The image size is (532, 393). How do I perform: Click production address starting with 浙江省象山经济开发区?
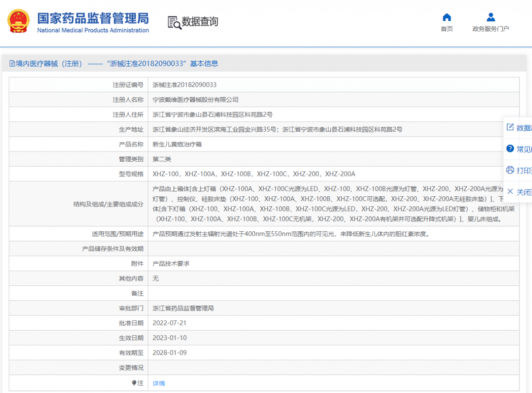click(x=278, y=129)
